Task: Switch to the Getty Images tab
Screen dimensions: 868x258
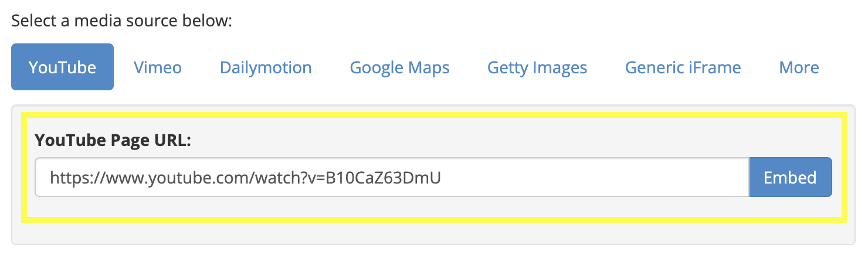Action: 537,67
